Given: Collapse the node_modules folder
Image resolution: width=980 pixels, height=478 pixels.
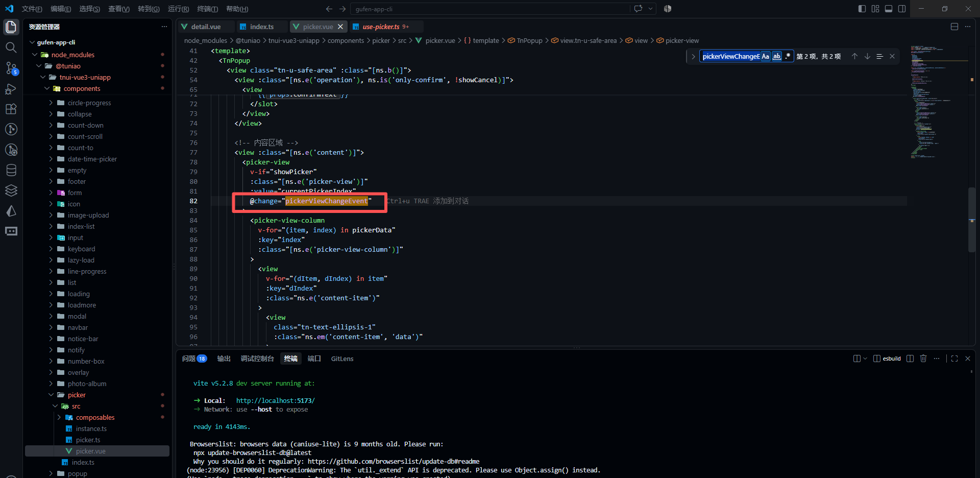Looking at the screenshot, I should point(34,55).
